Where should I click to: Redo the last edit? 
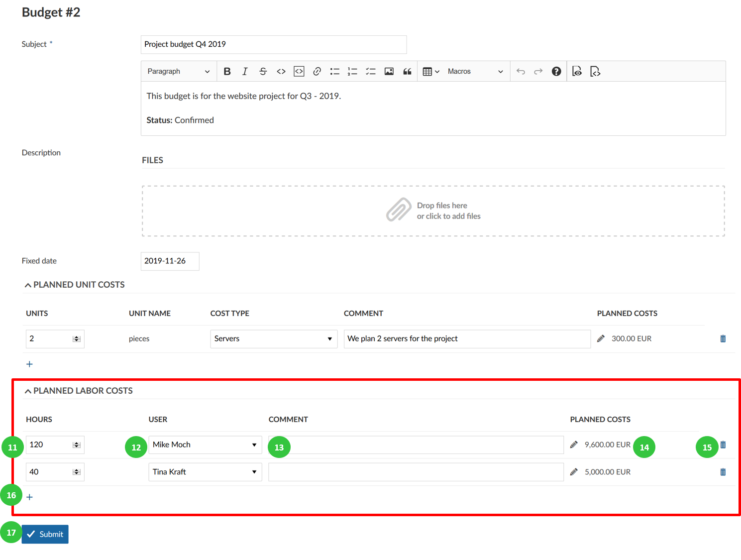(538, 71)
